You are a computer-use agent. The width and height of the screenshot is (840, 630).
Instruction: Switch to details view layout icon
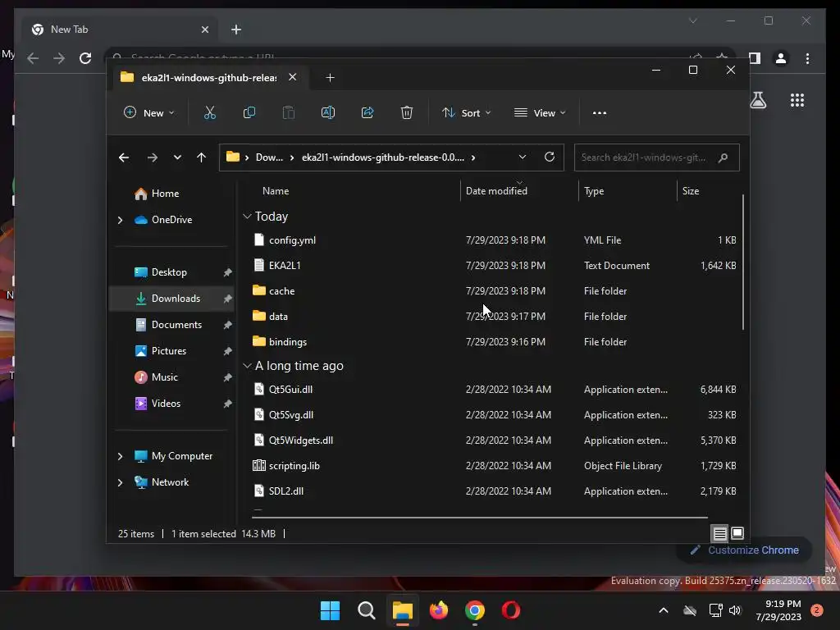(719, 533)
